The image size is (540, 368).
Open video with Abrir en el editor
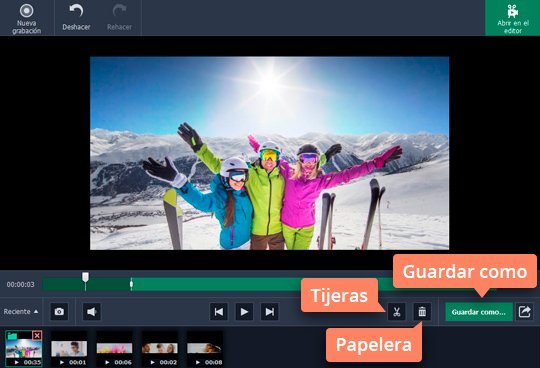tap(512, 18)
